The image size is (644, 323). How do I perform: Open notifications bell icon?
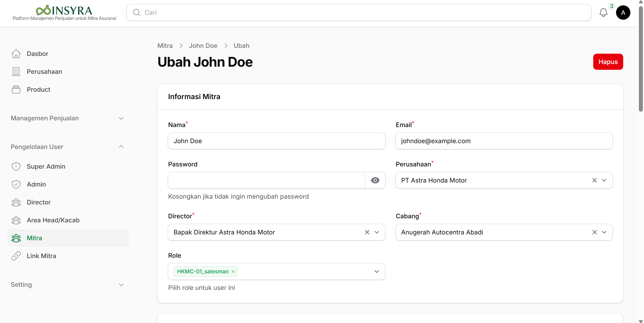[x=603, y=13]
